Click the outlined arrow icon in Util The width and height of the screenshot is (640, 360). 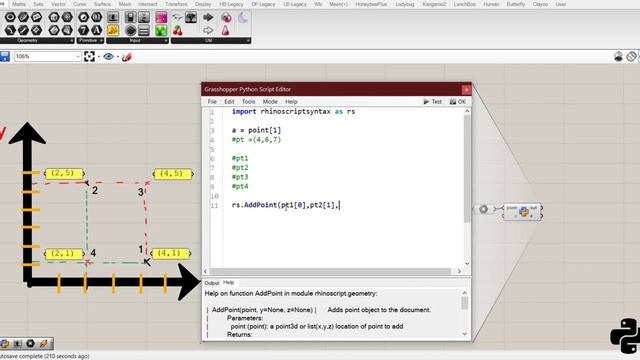tap(208, 30)
